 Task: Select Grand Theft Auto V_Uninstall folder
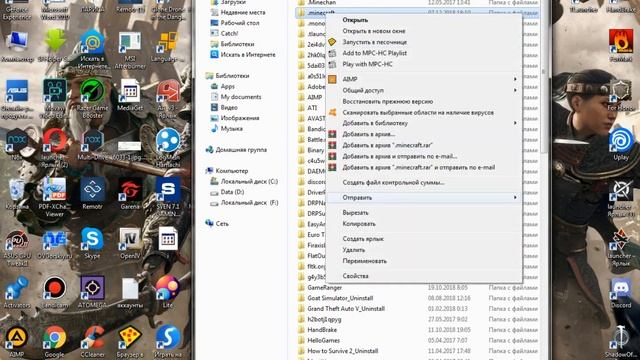pyautogui.click(x=417, y=309)
